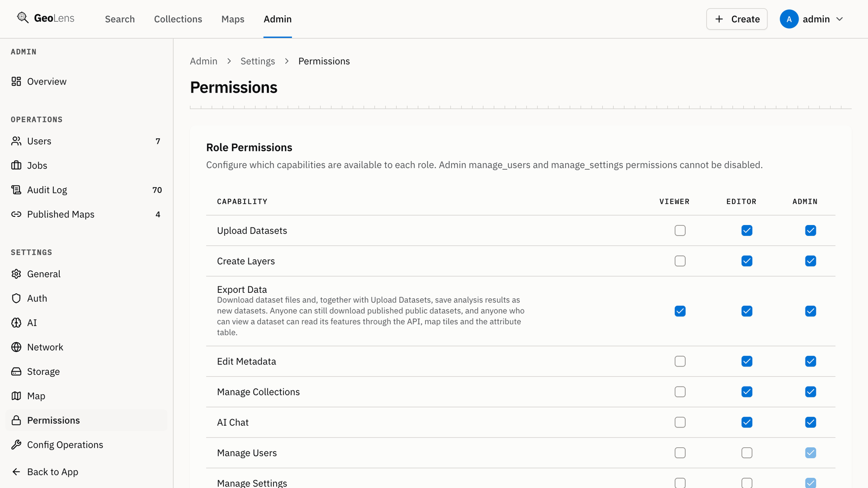Click the Users people icon
Screen dimensions: 868x488
tap(16, 141)
